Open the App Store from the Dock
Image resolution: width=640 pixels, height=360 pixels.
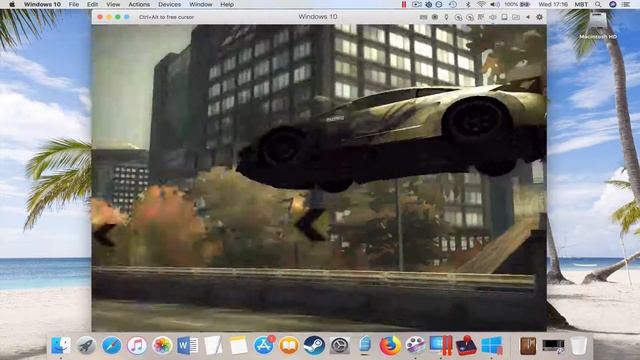click(x=264, y=345)
